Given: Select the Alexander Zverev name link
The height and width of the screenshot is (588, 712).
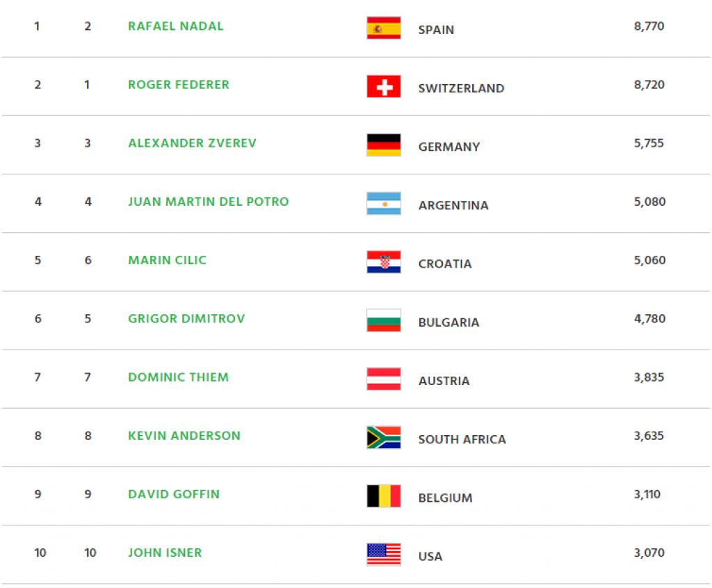Looking at the screenshot, I should tap(192, 143).
